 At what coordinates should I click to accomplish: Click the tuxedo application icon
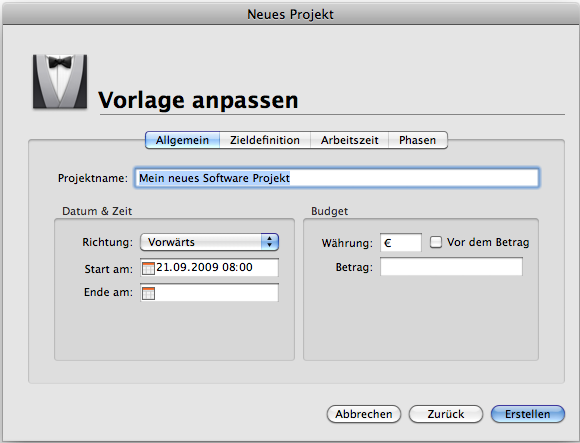[x=60, y=81]
